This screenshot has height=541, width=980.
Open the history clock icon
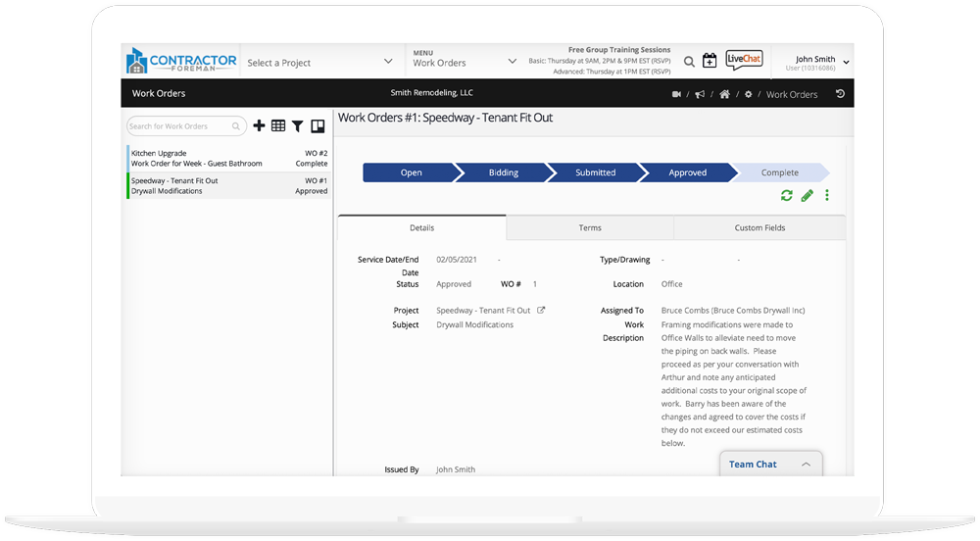(840, 94)
